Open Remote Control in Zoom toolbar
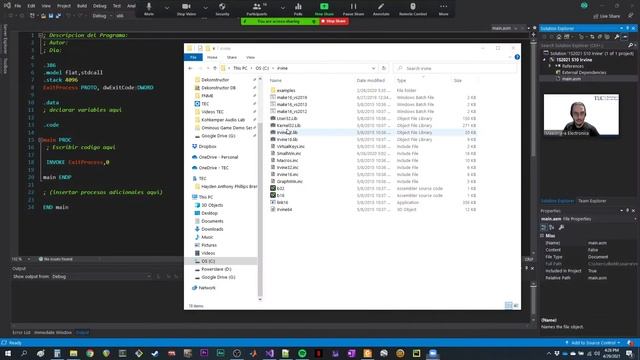This screenshot has width=640, height=360. pyautogui.click(x=413, y=9)
